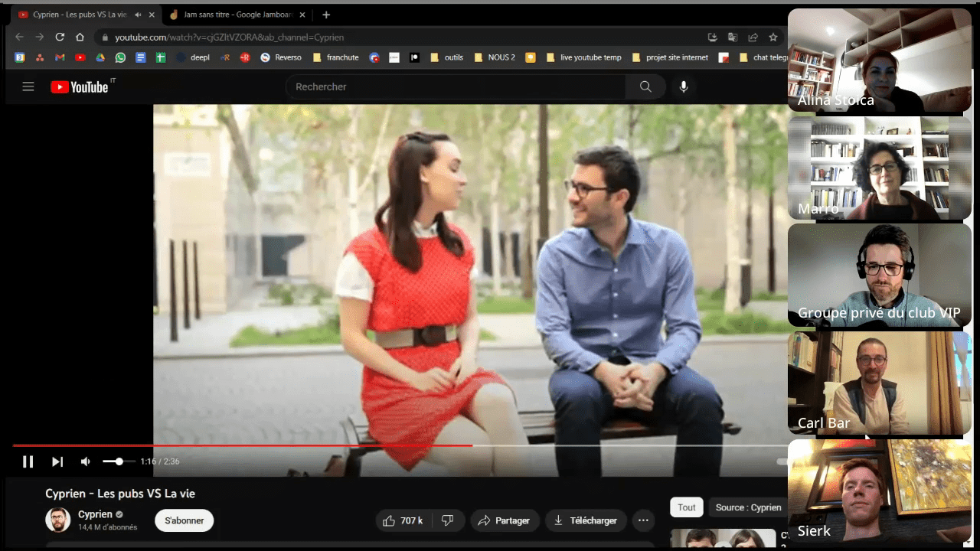The height and width of the screenshot is (551, 980).
Task: Open the deepl bookmark
Action: 192,57
